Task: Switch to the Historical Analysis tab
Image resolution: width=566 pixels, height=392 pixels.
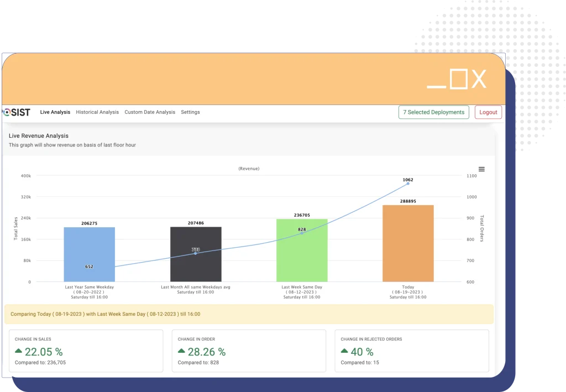Action: coord(97,112)
